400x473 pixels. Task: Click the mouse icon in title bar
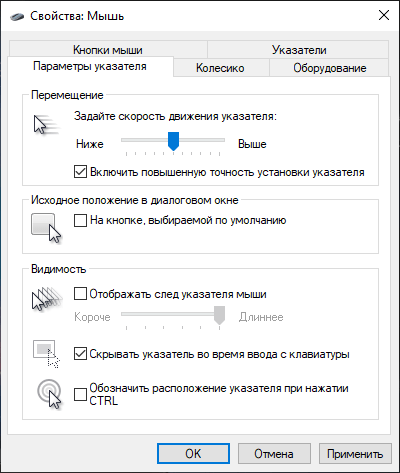[x=17, y=16]
